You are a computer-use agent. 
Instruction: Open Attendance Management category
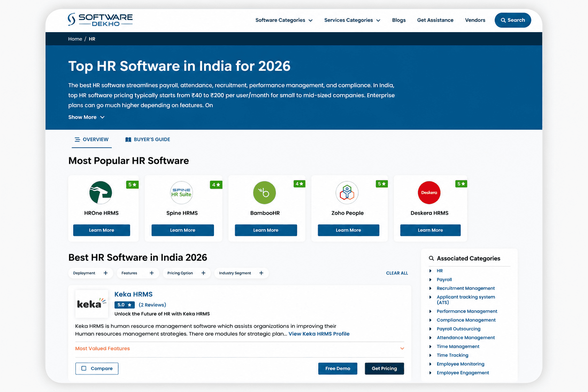[465, 338]
